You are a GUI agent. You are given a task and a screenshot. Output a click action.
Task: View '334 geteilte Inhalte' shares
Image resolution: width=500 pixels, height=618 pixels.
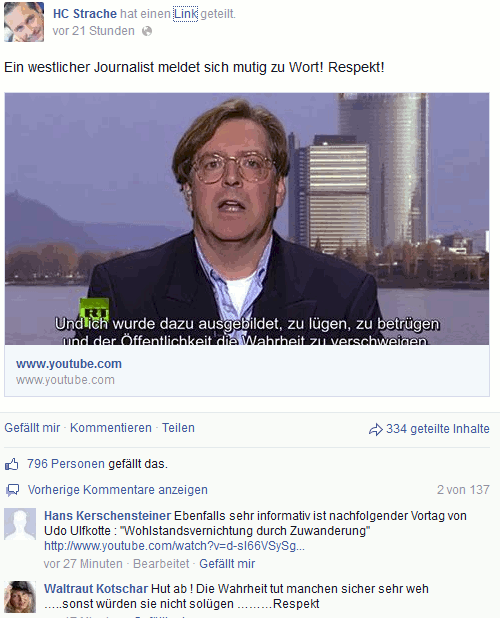pyautogui.click(x=438, y=429)
